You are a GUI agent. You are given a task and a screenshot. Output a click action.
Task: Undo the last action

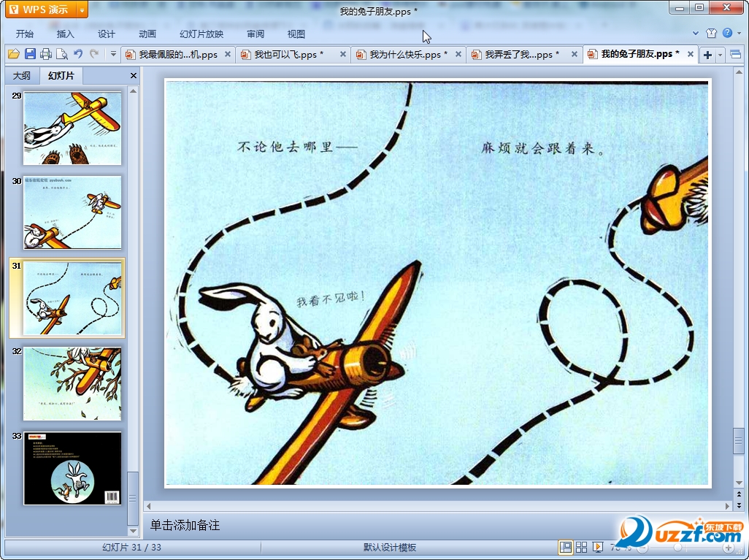[78, 54]
